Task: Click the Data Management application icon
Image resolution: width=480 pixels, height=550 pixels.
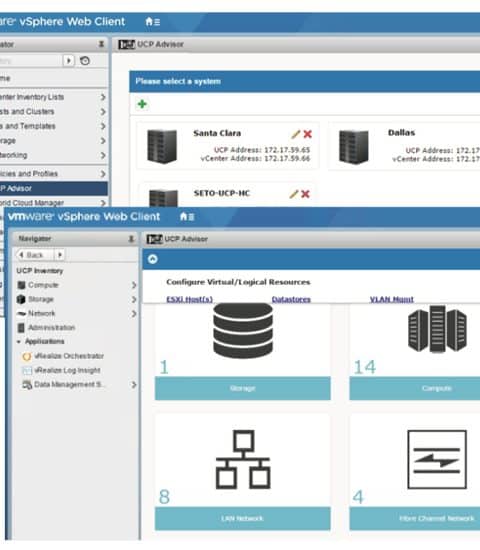Action: click(x=27, y=385)
